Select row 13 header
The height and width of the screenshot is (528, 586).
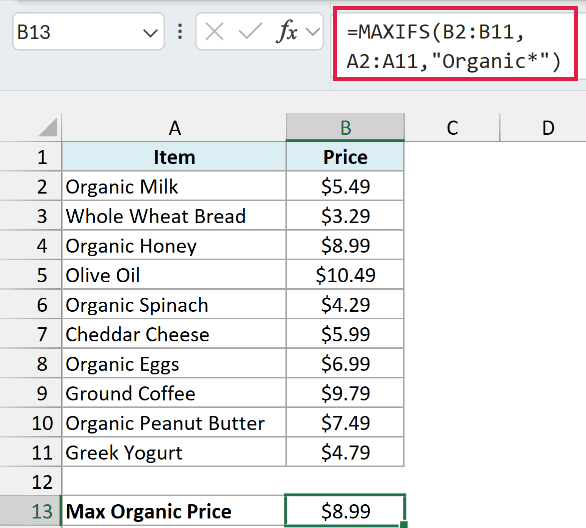31,511
